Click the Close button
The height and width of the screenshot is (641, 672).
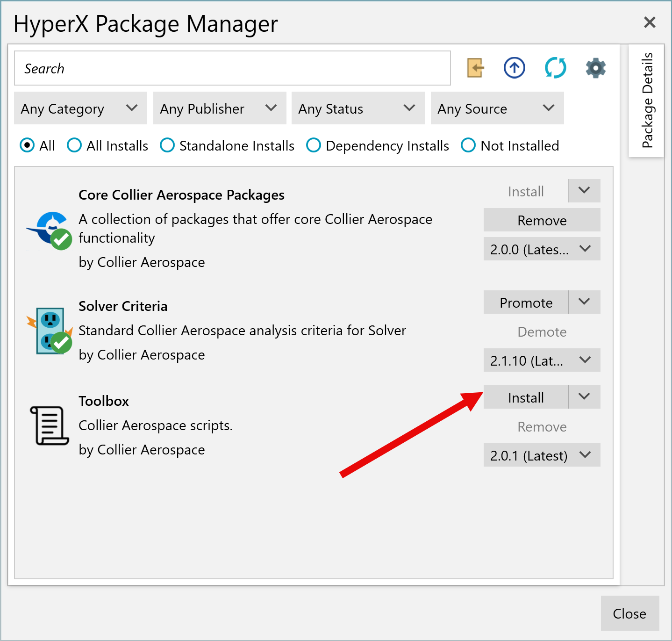point(630,613)
